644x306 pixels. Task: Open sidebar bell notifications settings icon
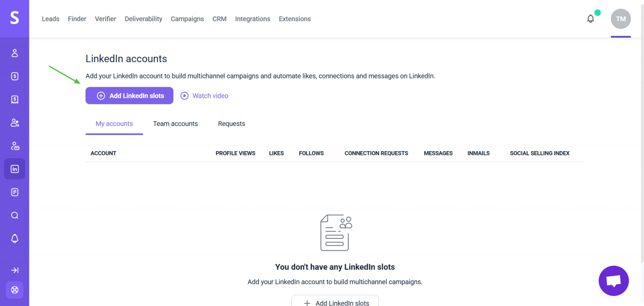click(15, 238)
